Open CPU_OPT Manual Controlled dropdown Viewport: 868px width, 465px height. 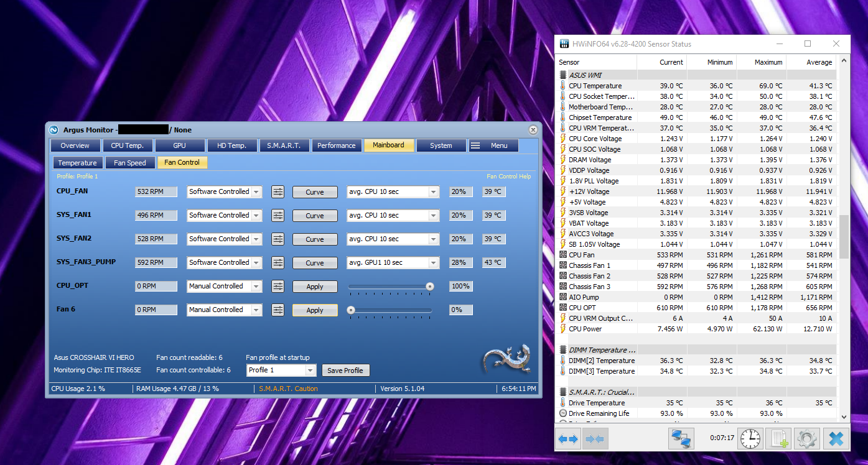point(225,287)
